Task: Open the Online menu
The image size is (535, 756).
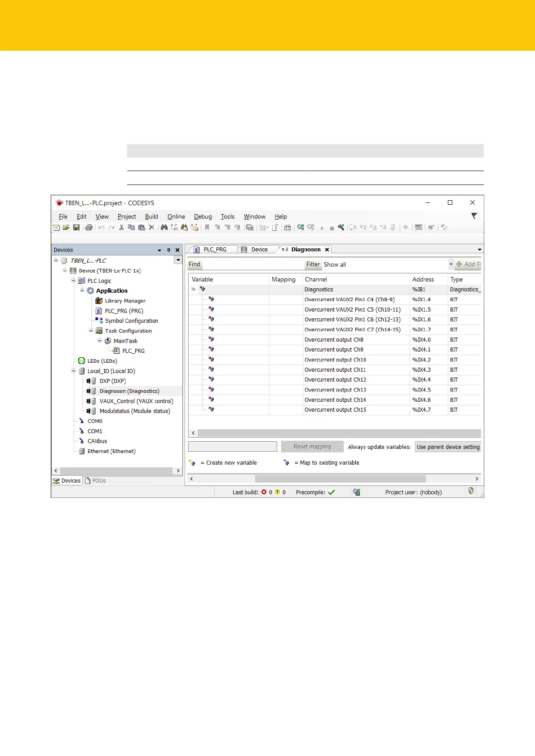Action: 176,216
